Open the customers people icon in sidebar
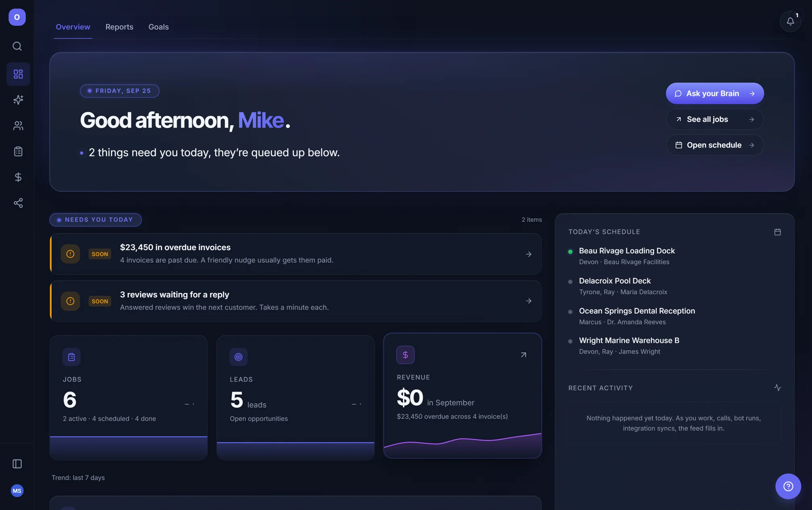The image size is (812, 510). (18, 126)
